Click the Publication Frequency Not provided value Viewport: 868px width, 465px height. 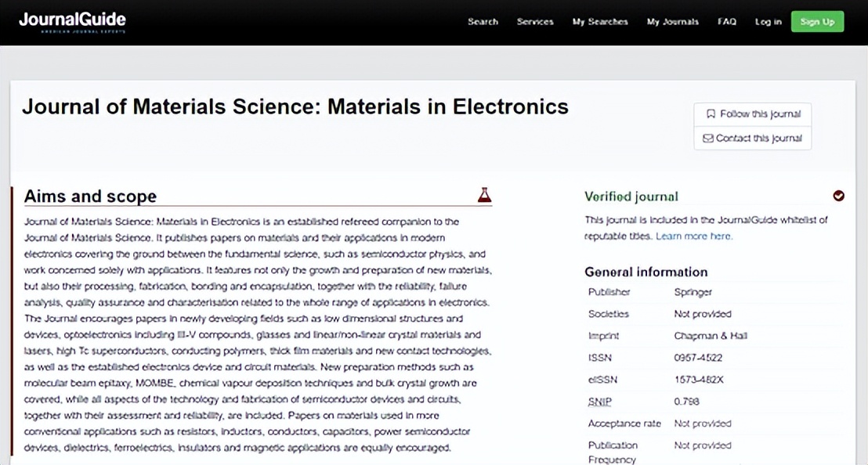point(703,445)
